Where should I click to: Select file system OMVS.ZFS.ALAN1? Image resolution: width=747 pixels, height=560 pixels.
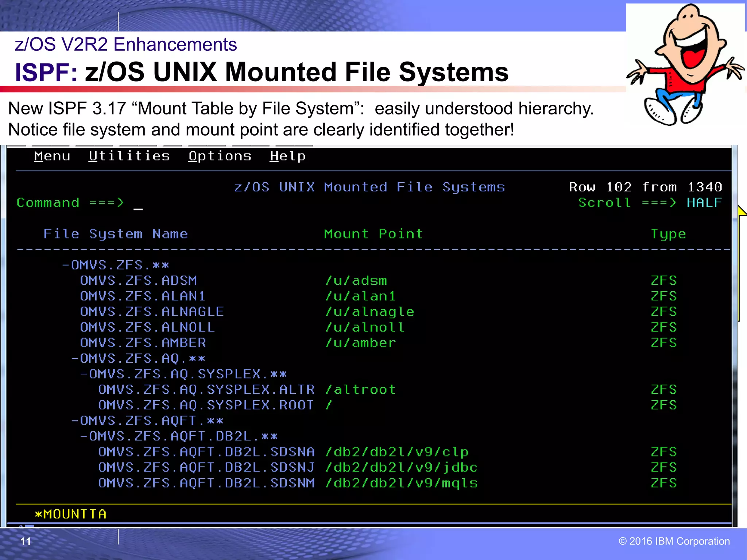(x=143, y=296)
